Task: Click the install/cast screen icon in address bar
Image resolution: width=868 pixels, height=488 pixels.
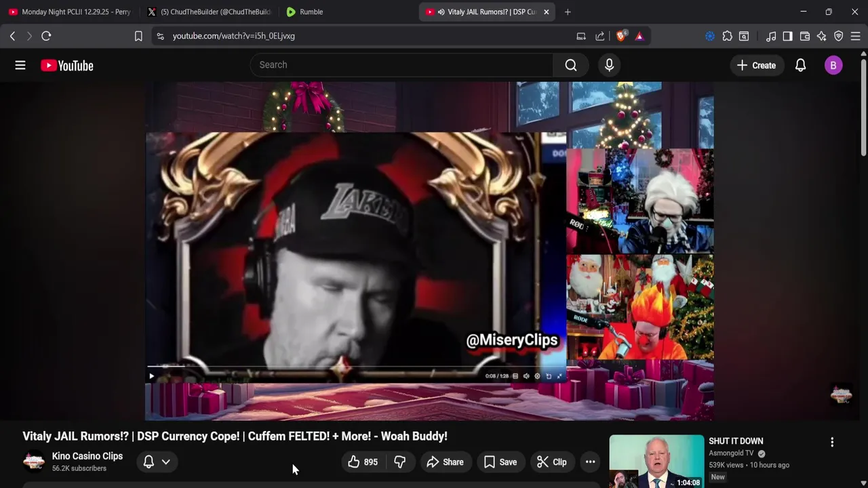Action: [581, 36]
